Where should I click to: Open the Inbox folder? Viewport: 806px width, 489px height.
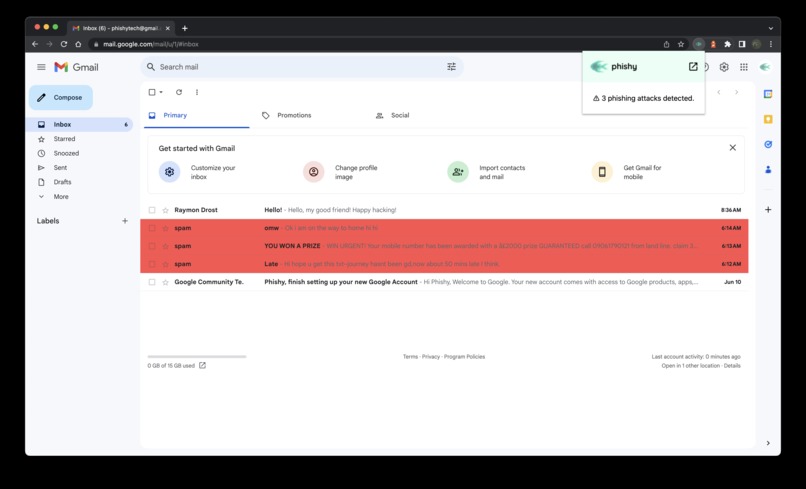click(x=80, y=124)
